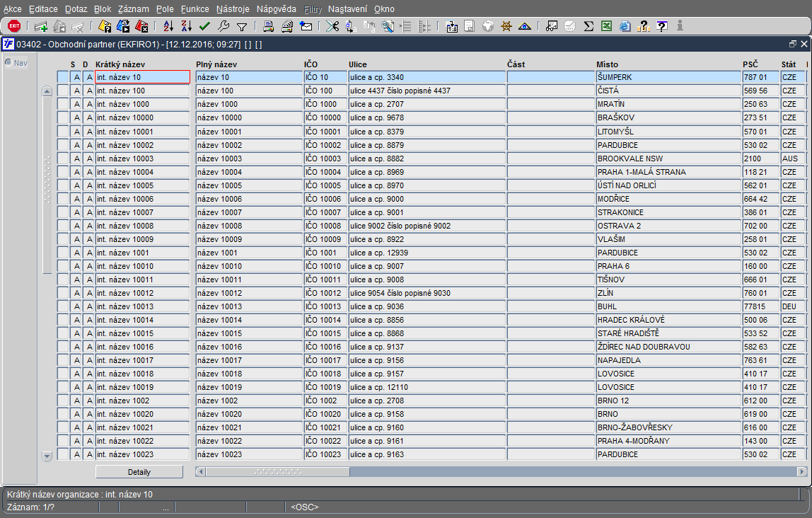Click the scissors cut icon
Screen dimensions: 812x518
coord(332,26)
